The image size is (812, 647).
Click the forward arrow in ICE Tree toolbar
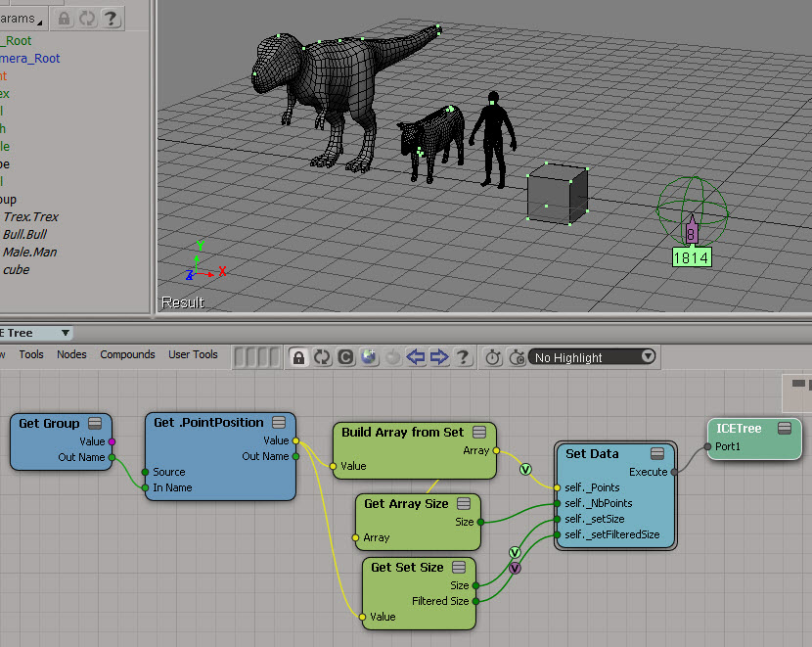click(x=439, y=357)
